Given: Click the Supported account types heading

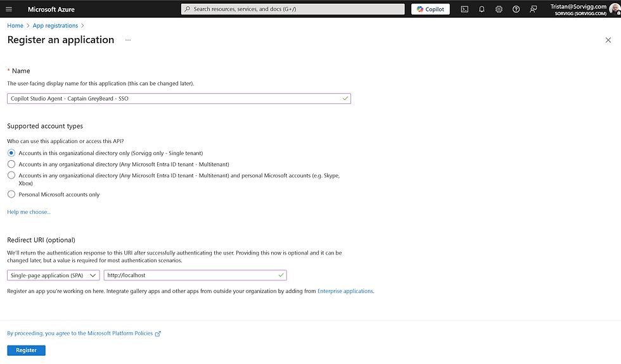Looking at the screenshot, I should point(45,126).
